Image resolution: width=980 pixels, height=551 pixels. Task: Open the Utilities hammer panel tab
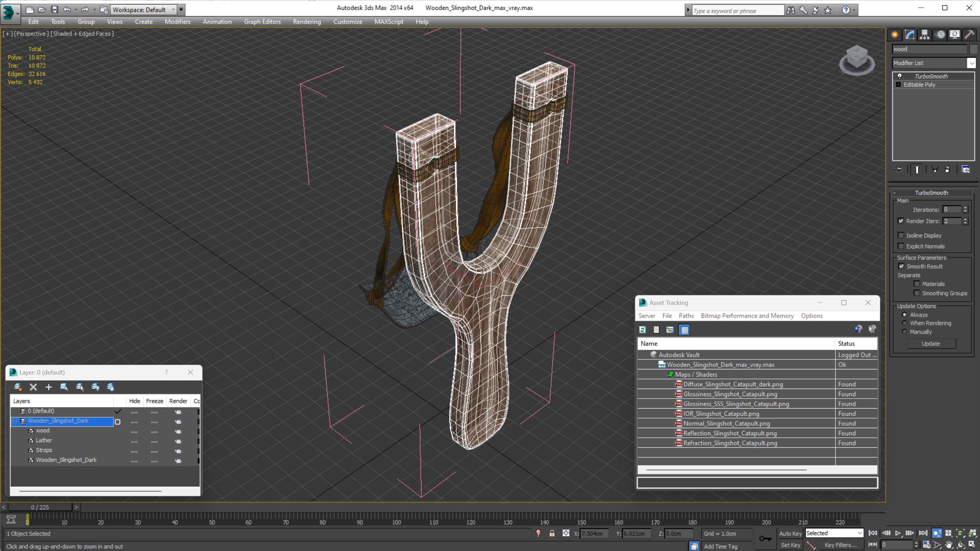pos(969,35)
